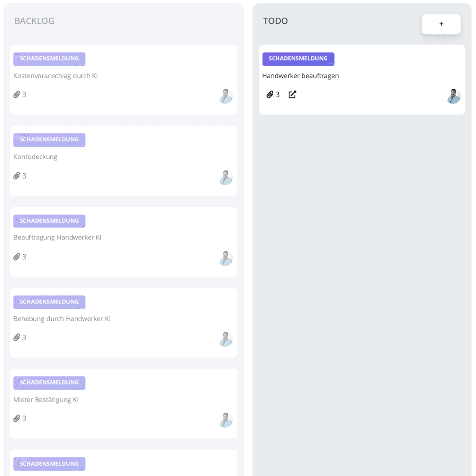Click the attachment count 3 on Handwerker beauftragen

(278, 94)
